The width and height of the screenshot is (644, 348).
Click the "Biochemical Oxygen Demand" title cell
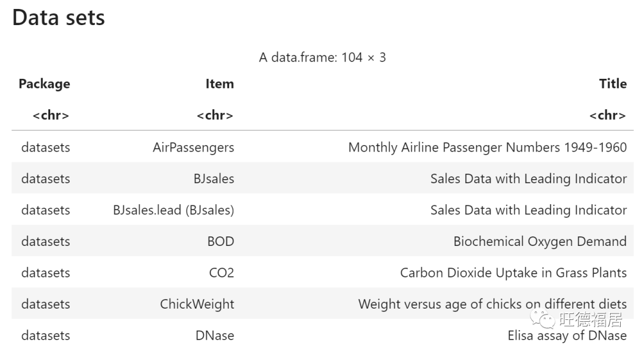click(540, 242)
